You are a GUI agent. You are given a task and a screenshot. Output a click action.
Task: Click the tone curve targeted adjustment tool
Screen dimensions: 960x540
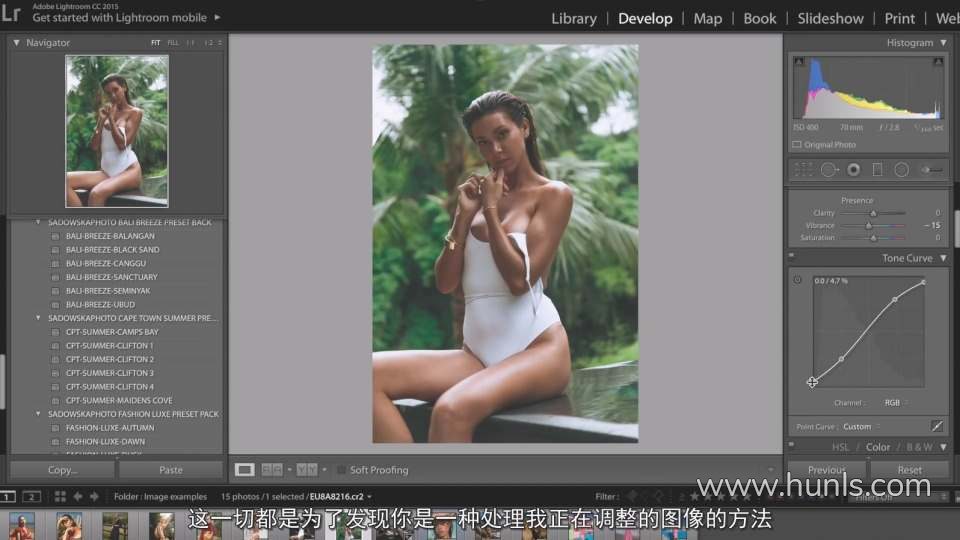point(797,280)
